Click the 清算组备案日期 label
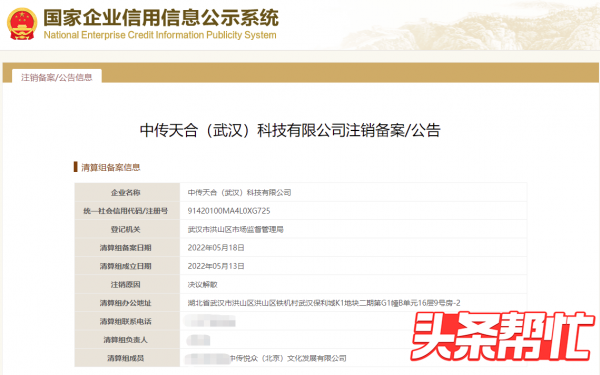 click(126, 248)
